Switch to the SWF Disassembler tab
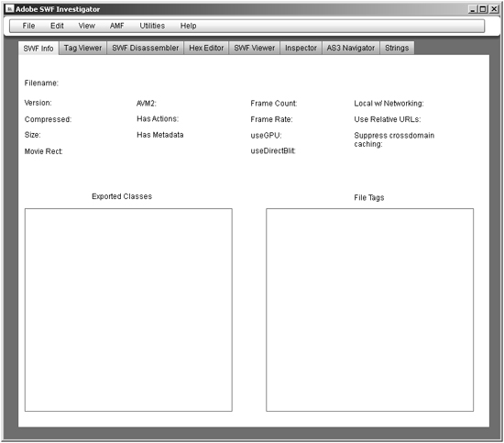 point(146,48)
